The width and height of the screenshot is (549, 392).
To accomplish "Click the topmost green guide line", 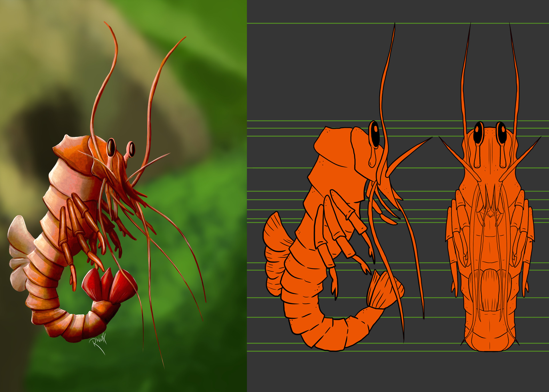I will 315,23.
